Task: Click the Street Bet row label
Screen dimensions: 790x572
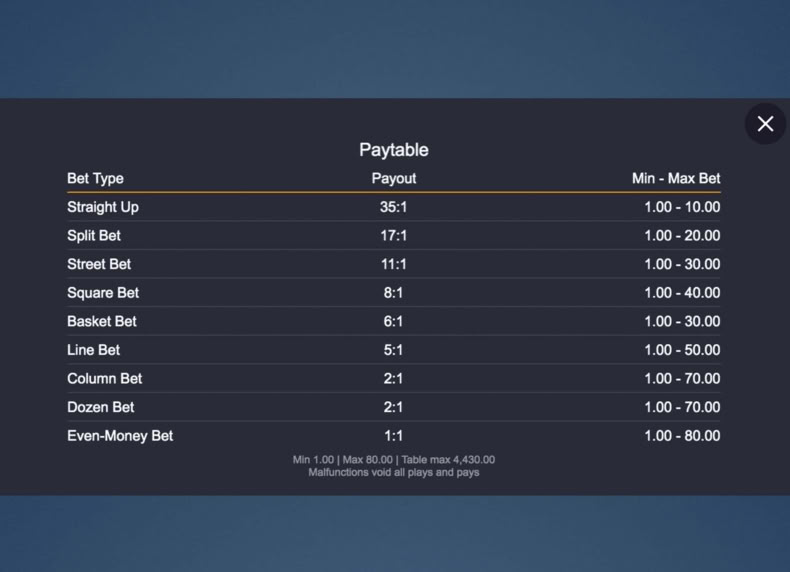Action: [99, 264]
